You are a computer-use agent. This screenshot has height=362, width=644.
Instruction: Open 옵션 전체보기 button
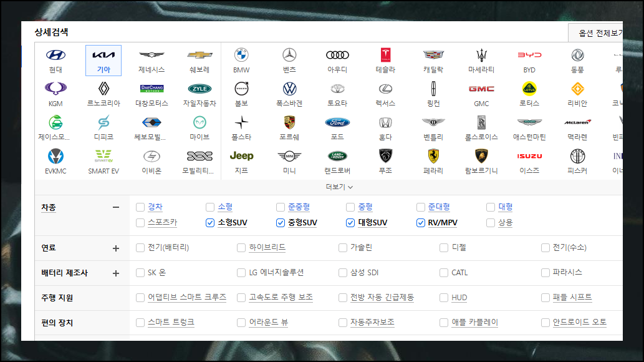coord(595,33)
